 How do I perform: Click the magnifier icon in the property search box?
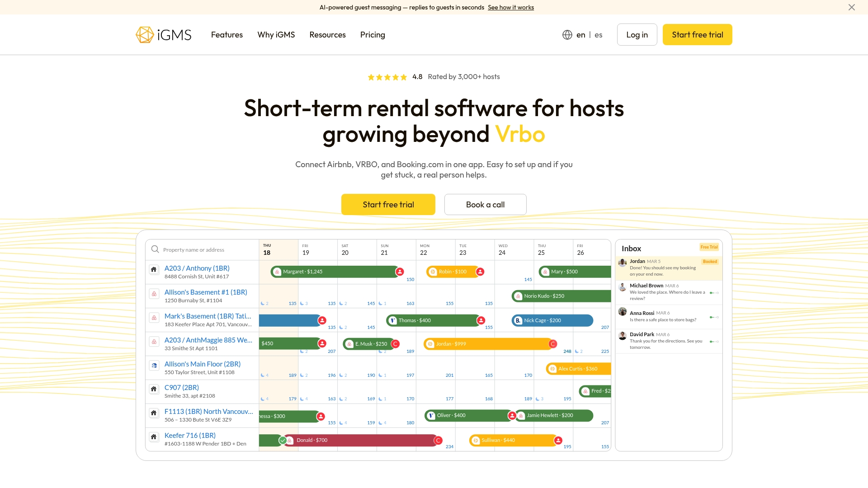click(x=155, y=249)
